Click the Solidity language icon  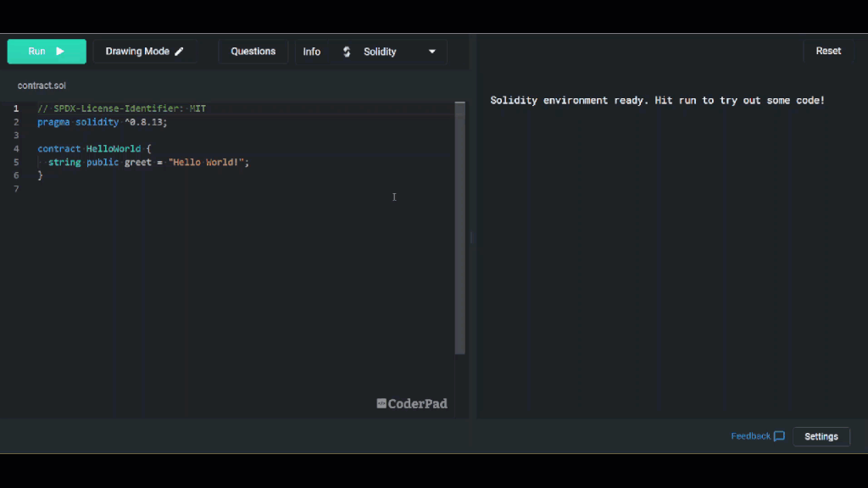pos(347,52)
